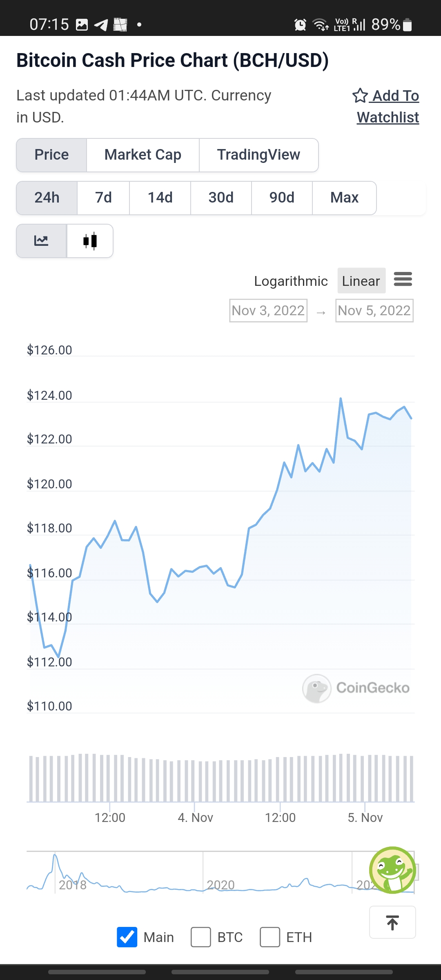Click the price peak near $124 on chart

[x=341, y=399]
